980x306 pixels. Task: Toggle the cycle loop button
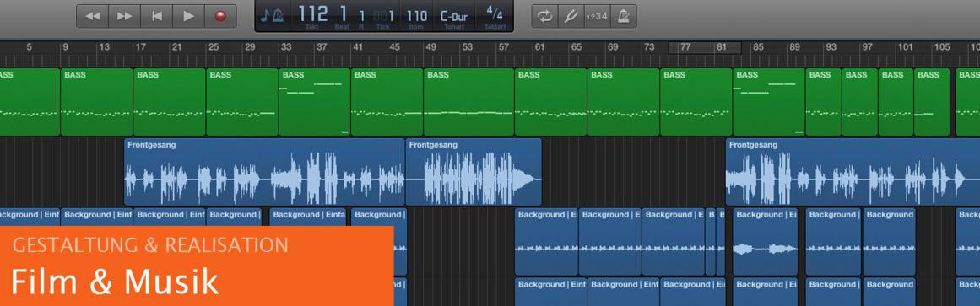[545, 16]
